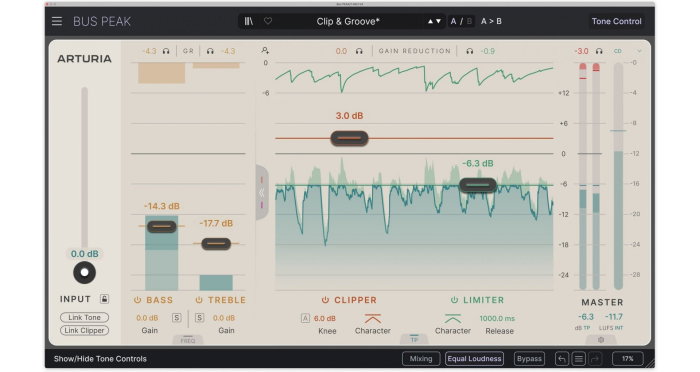Click the master headphone icon beside -3.0
This screenshot has height=372, width=700.
coord(599,51)
